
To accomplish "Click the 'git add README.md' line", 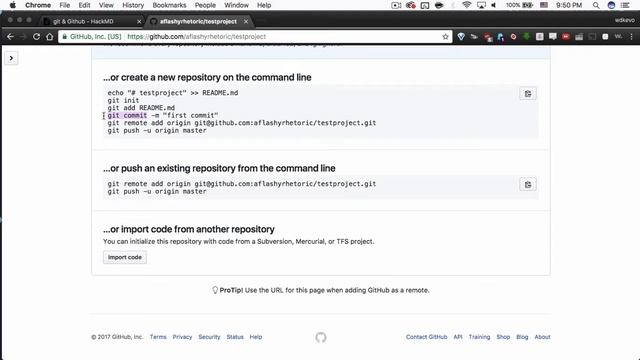I will click(141, 108).
